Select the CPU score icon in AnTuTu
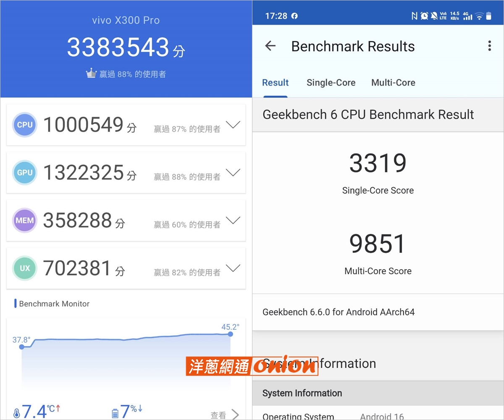 [24, 125]
